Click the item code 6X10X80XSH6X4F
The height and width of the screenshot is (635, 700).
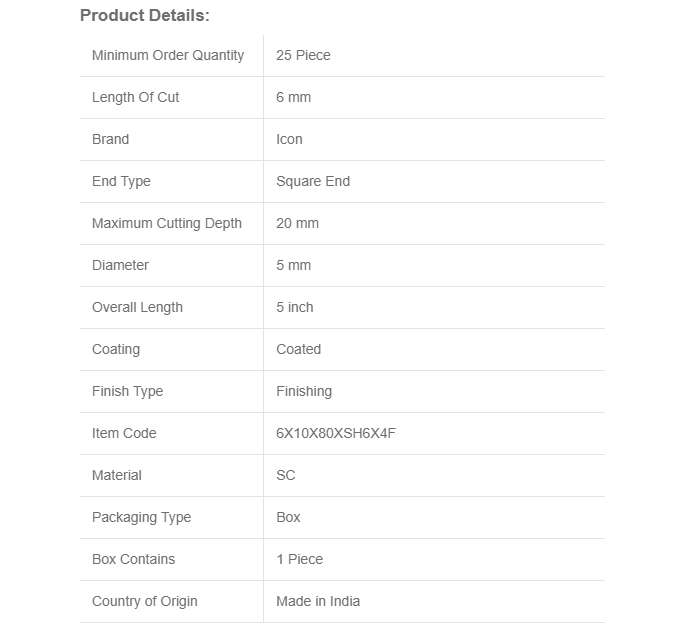pyautogui.click(x=343, y=434)
